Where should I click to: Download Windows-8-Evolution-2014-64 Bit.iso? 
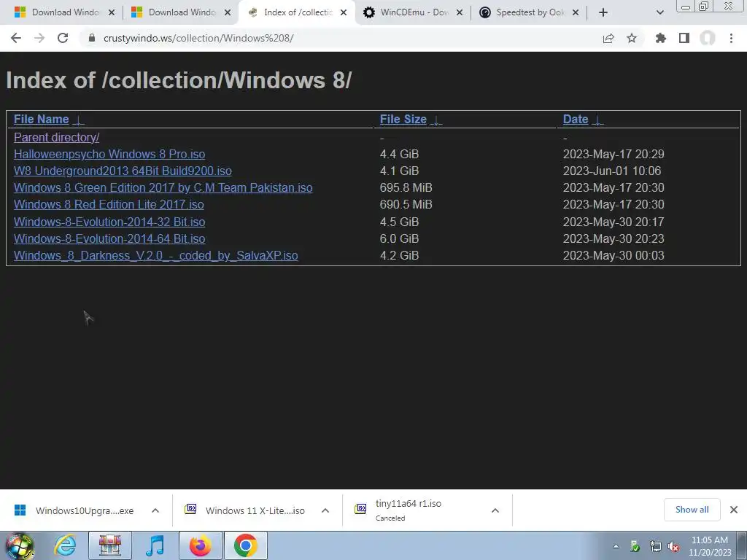tap(109, 238)
